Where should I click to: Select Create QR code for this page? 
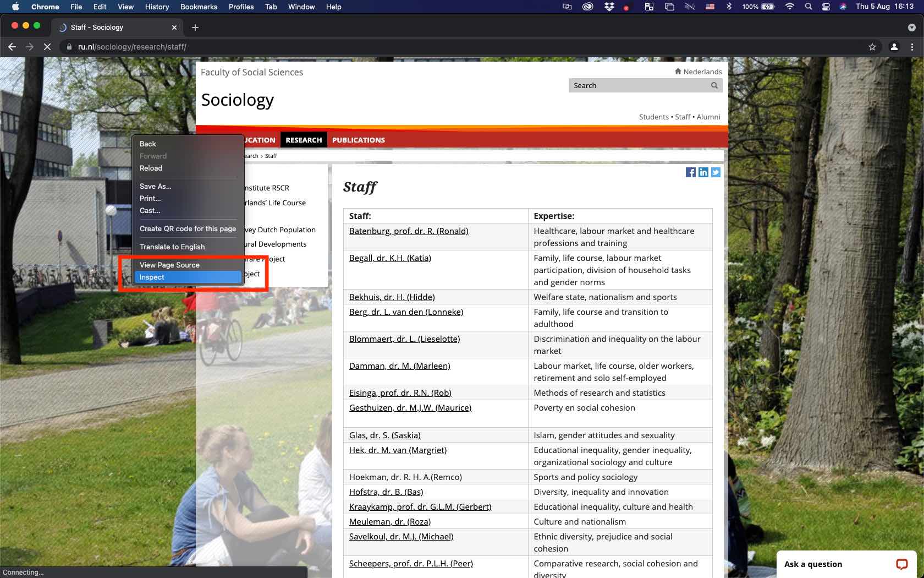[x=188, y=228]
